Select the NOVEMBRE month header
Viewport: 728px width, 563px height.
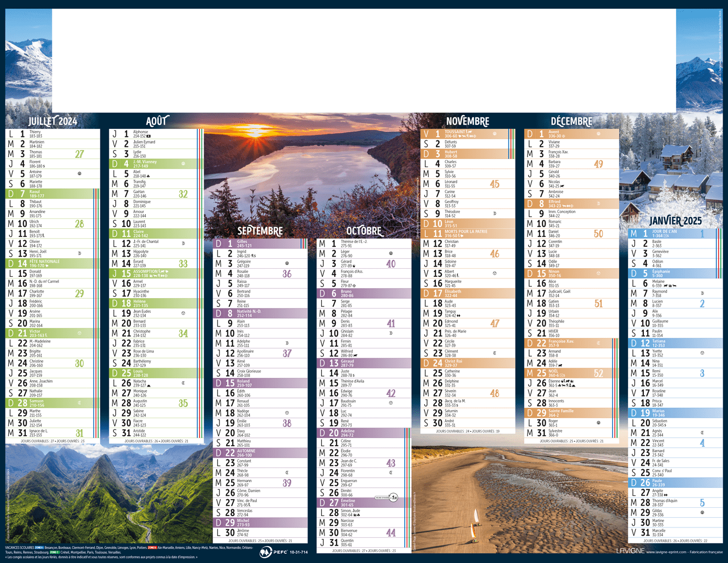click(467, 121)
